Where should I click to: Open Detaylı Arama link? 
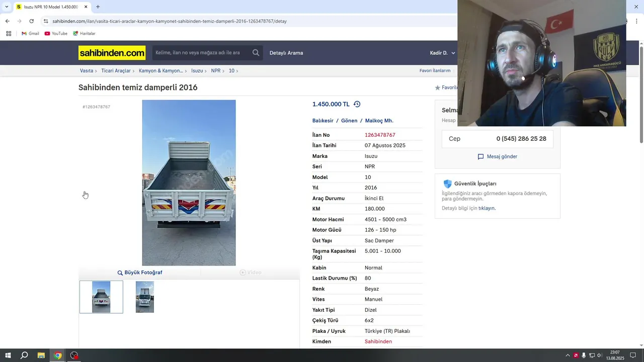286,53
